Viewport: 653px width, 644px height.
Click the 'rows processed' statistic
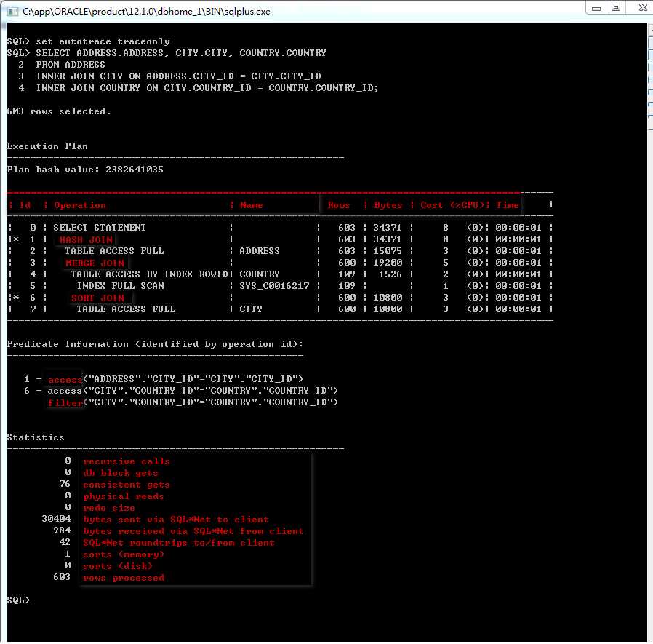[x=124, y=578]
